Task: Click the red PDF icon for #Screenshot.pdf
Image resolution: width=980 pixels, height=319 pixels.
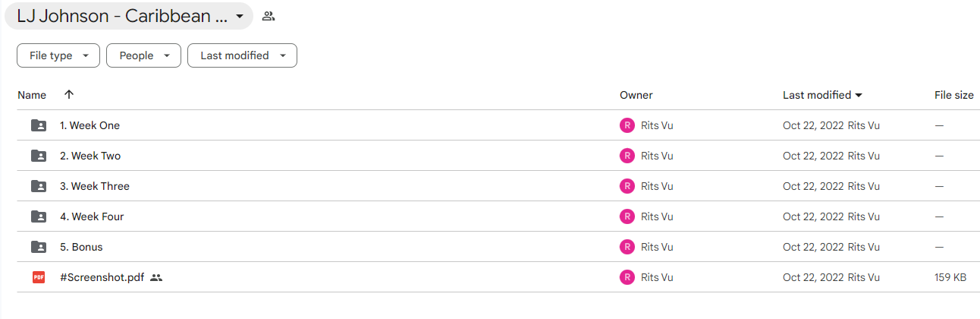Action: click(x=39, y=277)
